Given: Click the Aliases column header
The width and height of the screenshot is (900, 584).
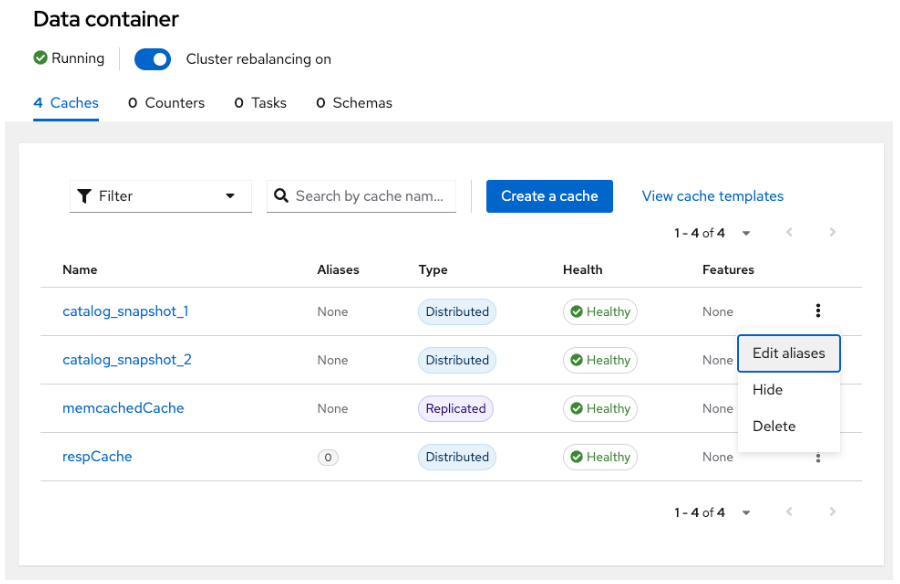Looking at the screenshot, I should pos(338,270).
